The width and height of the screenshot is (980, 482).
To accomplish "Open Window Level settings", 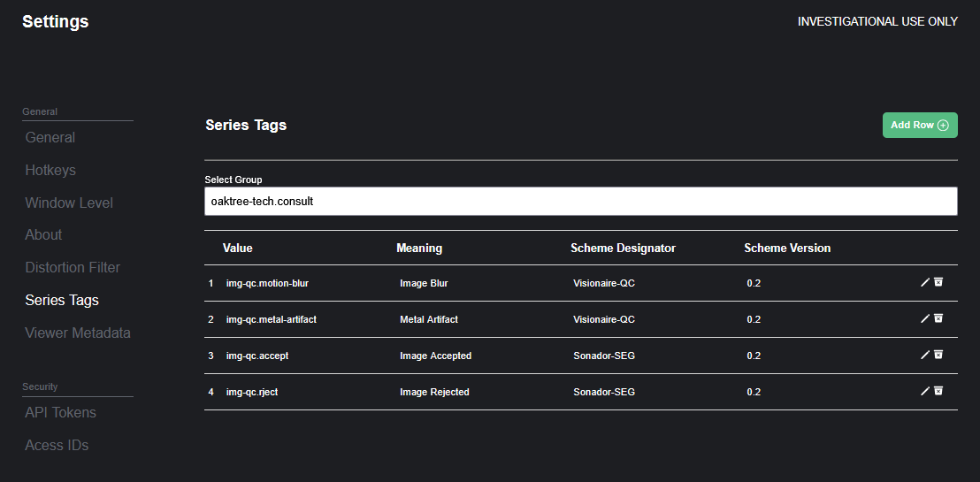I will 69,203.
